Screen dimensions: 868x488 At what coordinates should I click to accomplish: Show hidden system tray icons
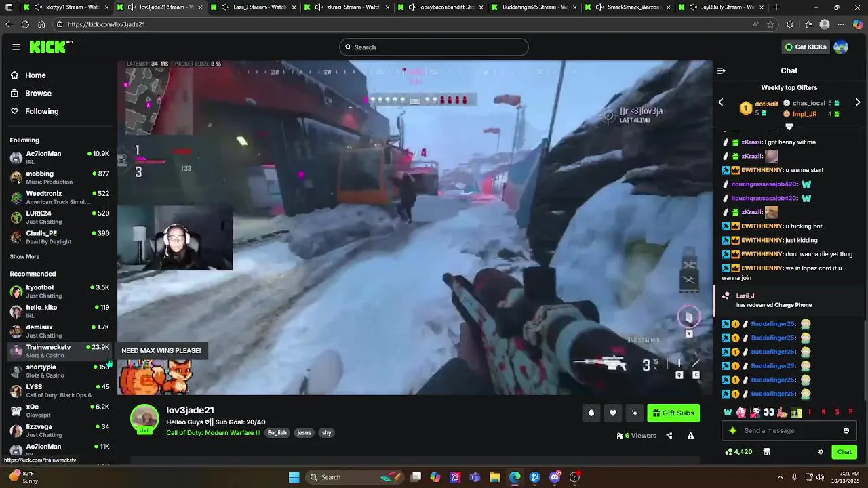[x=780, y=477]
